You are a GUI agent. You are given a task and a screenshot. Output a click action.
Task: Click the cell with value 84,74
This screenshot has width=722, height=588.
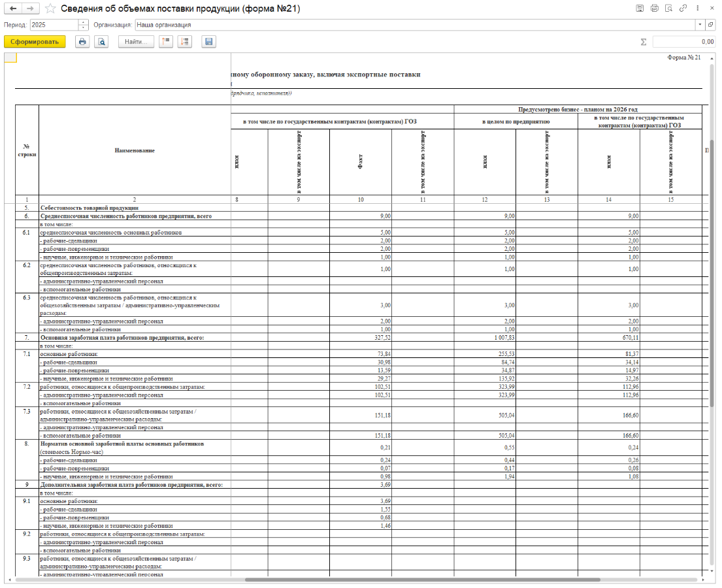tap(485, 363)
